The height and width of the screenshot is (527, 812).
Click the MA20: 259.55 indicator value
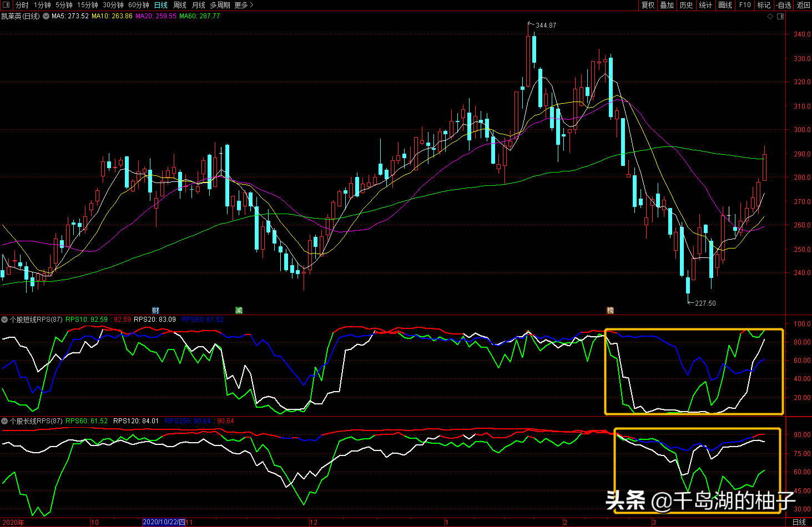(156, 16)
